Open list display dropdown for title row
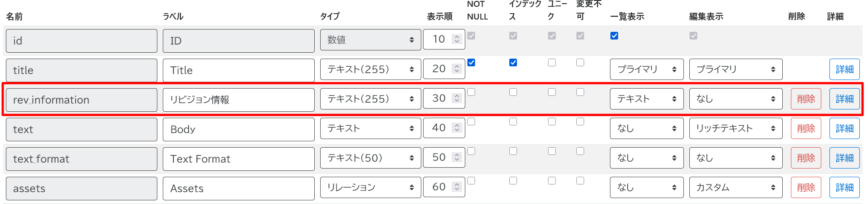Image resolution: width=868 pixels, height=204 pixels. (646, 70)
